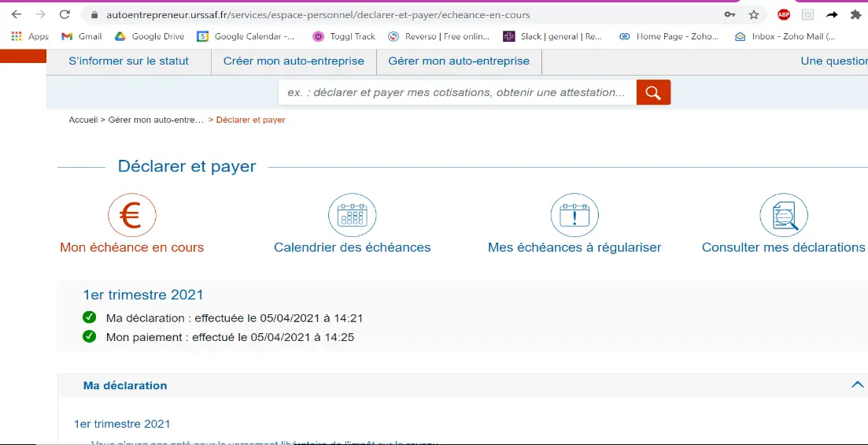Open the Gmail bookmark
Viewport: 868px width, 445px height.
[81, 36]
